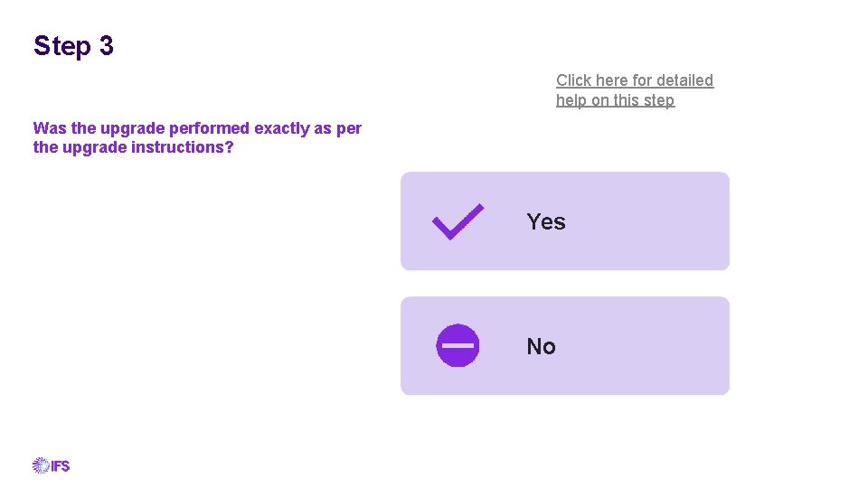Select the "No" answer label

pyautogui.click(x=541, y=347)
